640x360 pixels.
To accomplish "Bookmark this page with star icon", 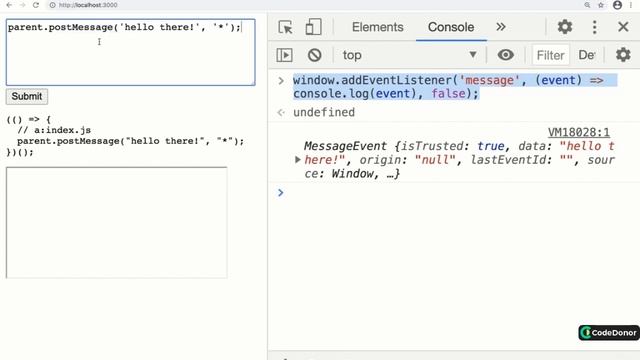I will tap(601, 5).
